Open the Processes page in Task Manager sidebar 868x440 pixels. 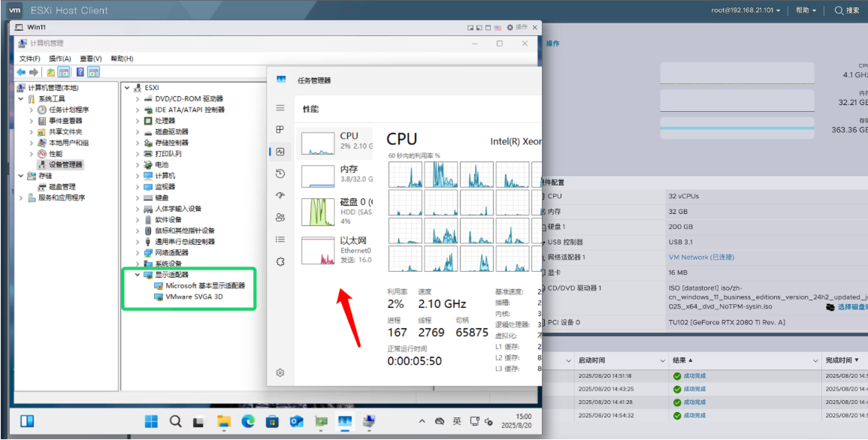click(x=280, y=129)
